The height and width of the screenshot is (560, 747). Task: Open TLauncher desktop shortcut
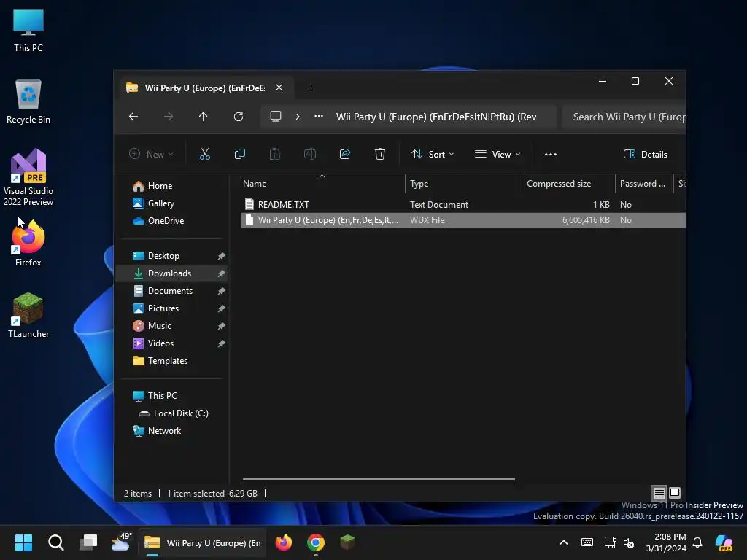tap(28, 315)
